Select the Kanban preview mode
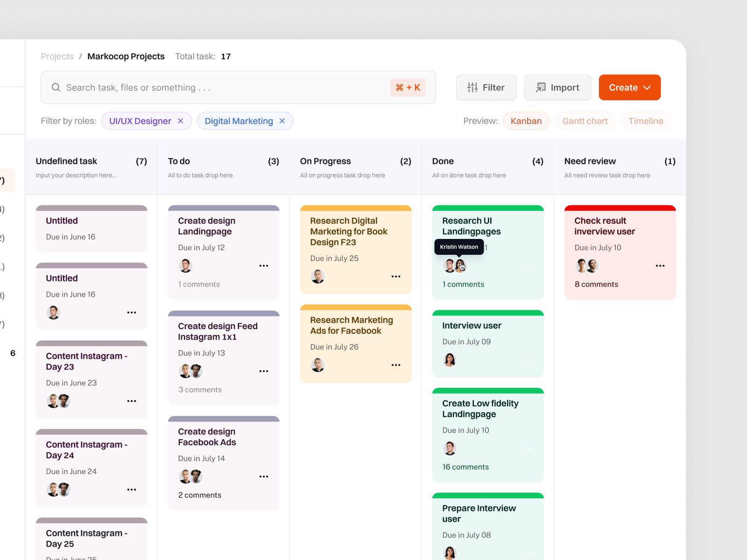The width and height of the screenshot is (747, 560). 526,121
